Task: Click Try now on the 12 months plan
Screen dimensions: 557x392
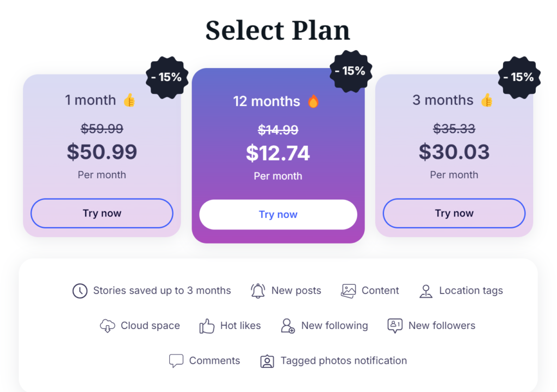Action: point(278,214)
